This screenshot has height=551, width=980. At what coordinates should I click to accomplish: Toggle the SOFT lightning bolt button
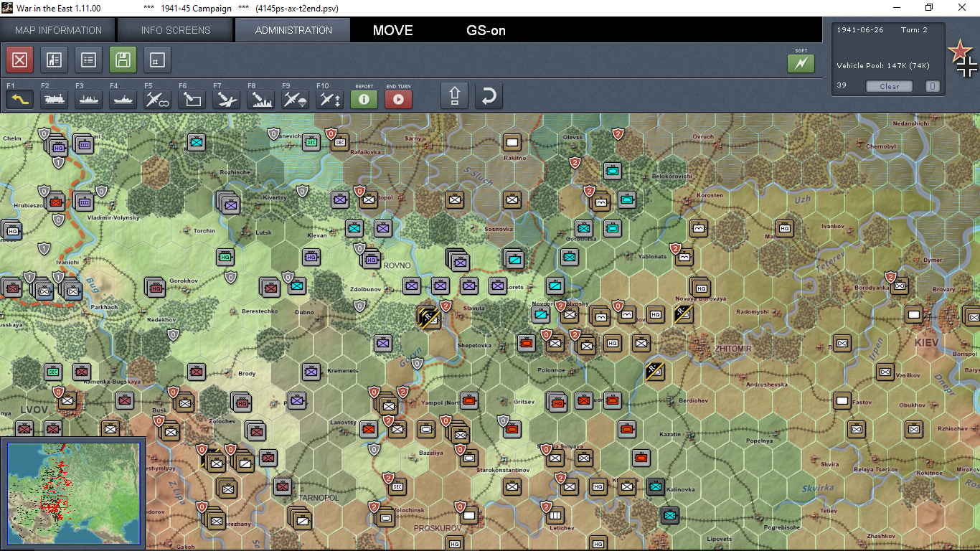(801, 64)
